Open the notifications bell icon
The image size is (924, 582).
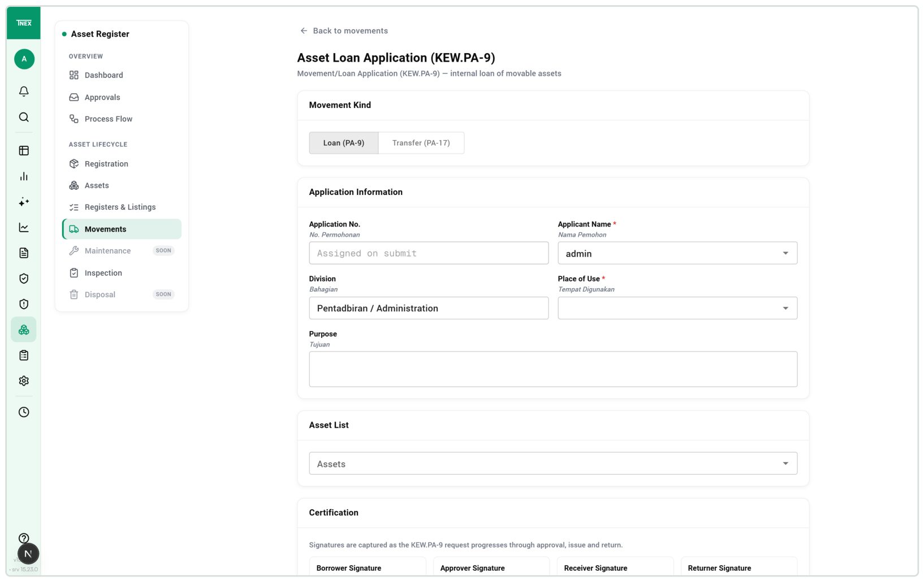tap(24, 91)
